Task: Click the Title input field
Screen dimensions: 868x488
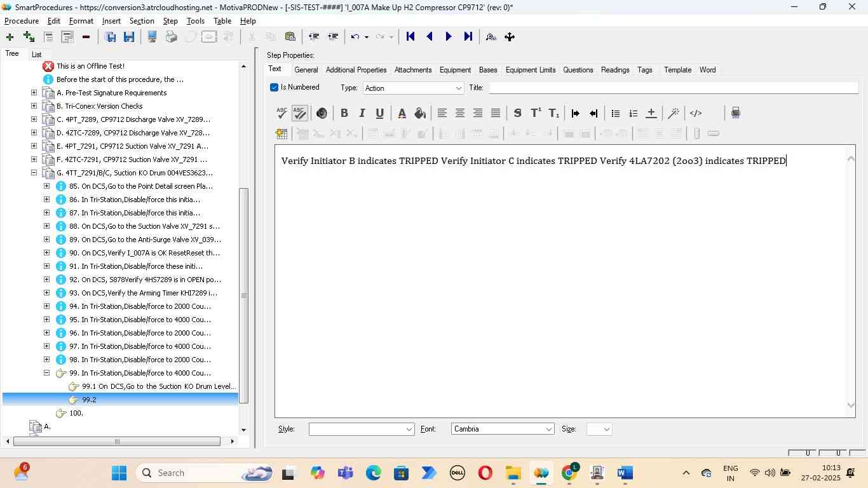Action: (672, 88)
